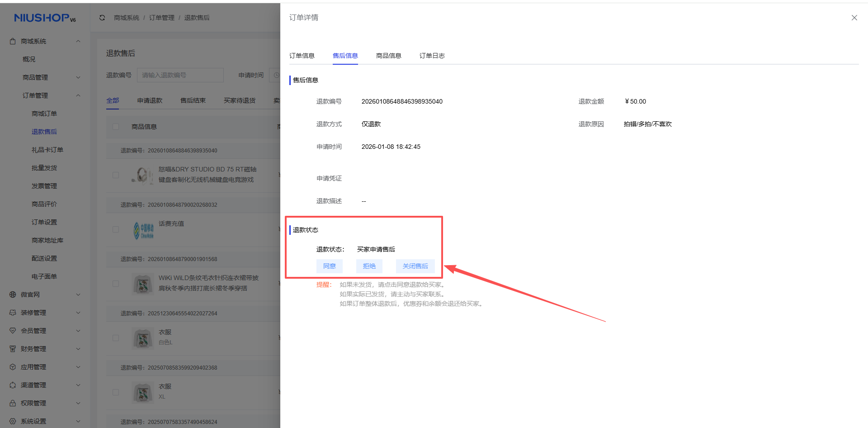Click the 商城系统 shopping bag icon
The height and width of the screenshot is (428, 868).
(13, 41)
